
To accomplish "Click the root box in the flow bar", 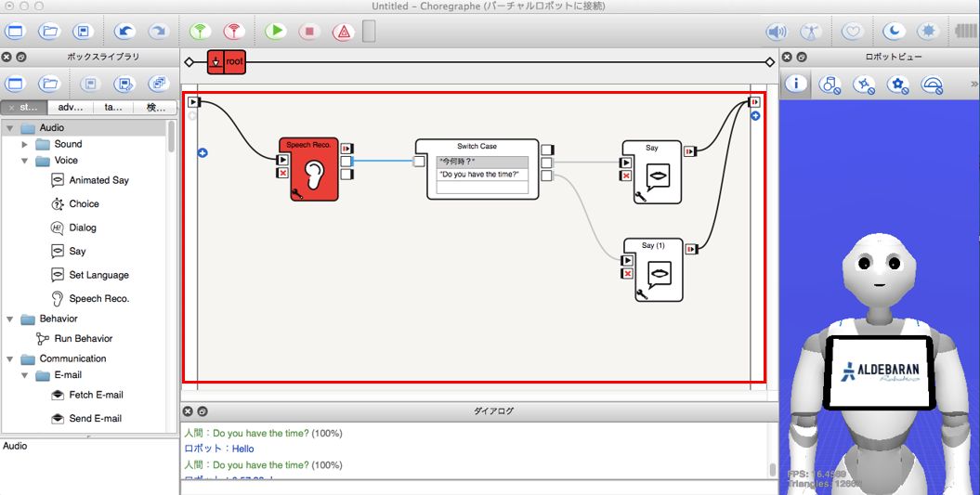I will click(227, 61).
